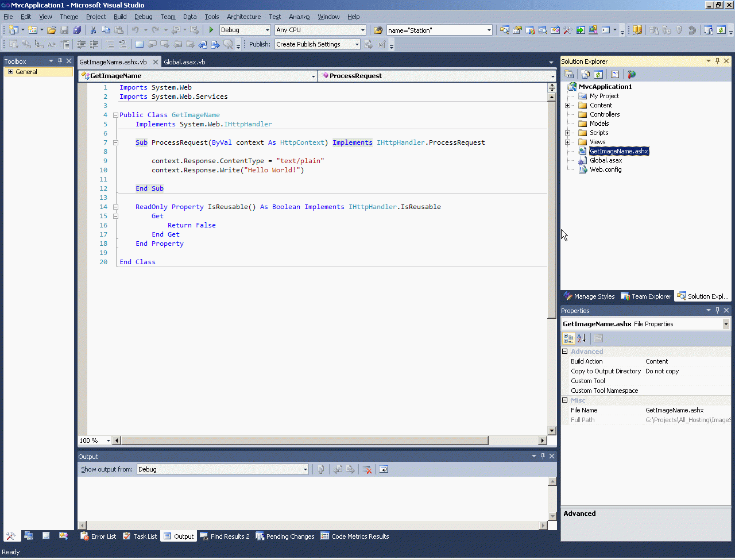Click the Cut scissors icon in toolbar
The height and width of the screenshot is (560, 735).
[x=93, y=30]
